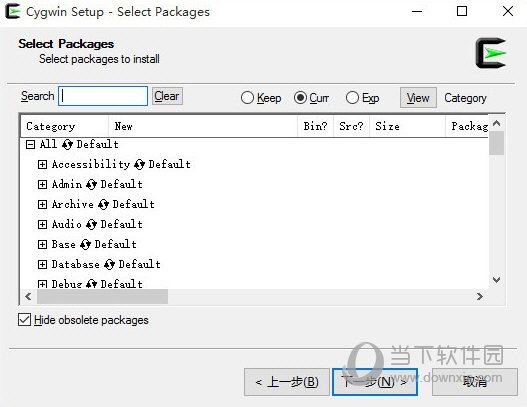Click the vertical scrollbar down arrow

[x=496, y=280]
